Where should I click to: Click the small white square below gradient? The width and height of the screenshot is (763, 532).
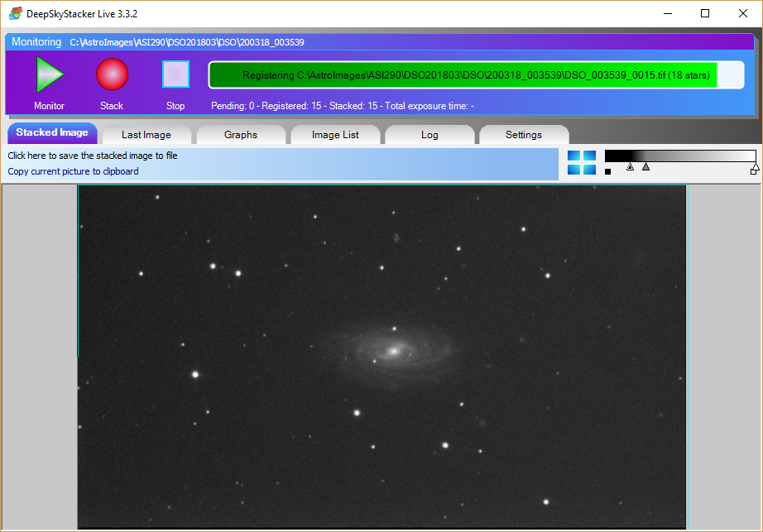coord(754,173)
